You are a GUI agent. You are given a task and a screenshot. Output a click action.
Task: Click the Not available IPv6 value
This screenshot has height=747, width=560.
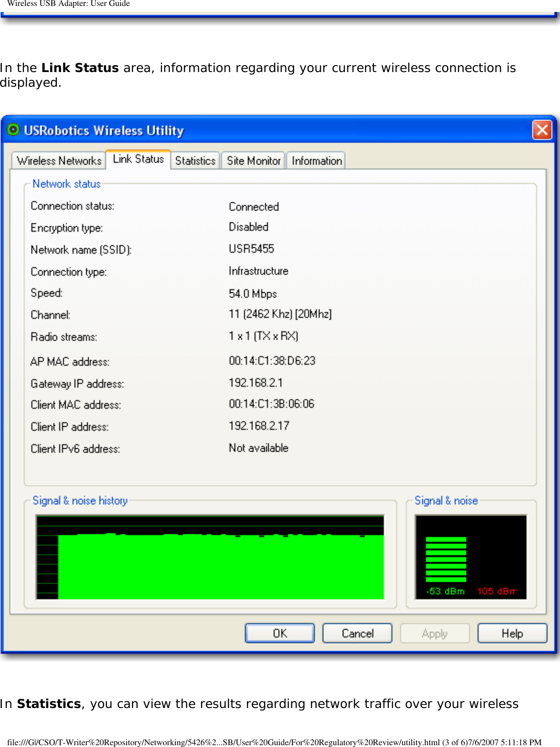(x=258, y=448)
